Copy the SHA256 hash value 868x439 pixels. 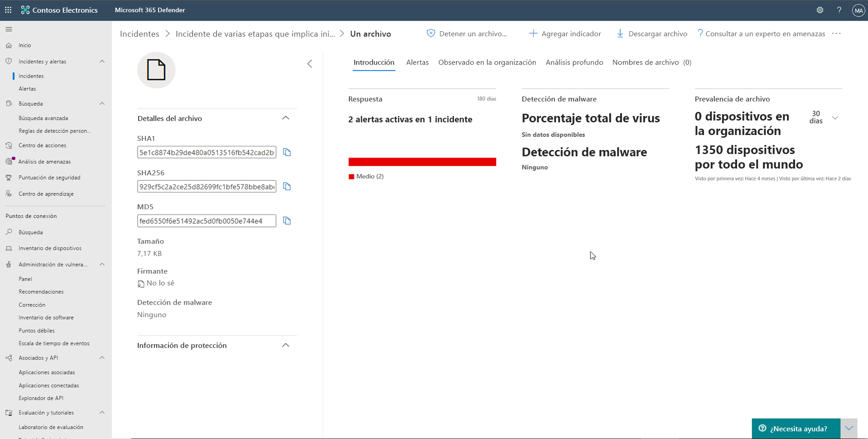click(287, 186)
